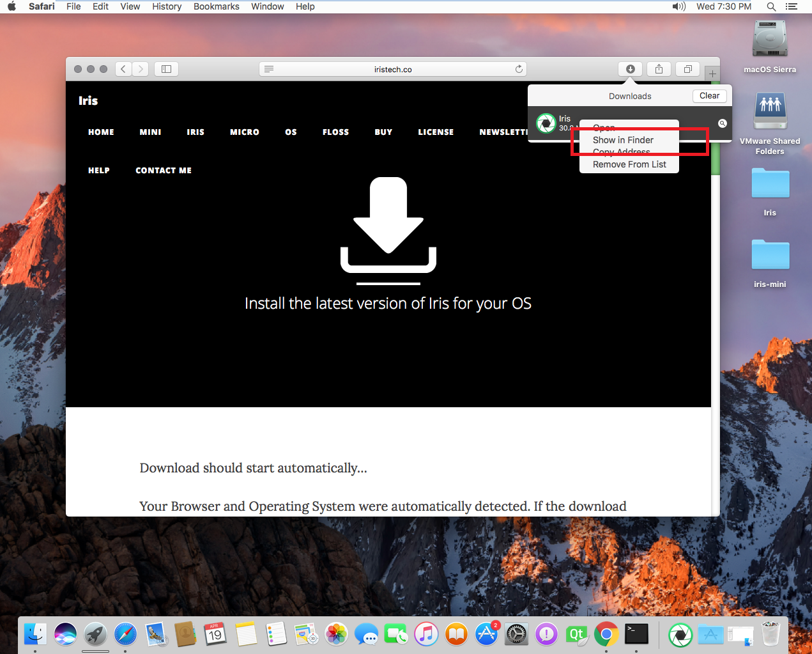This screenshot has height=654, width=812.
Task: Click the Iris site logo text
Action: pyautogui.click(x=88, y=100)
